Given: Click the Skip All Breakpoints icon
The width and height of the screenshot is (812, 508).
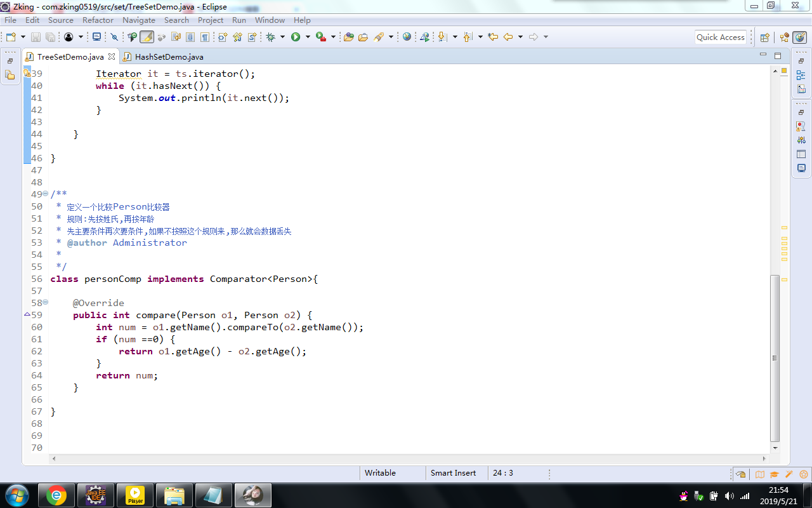Looking at the screenshot, I should point(115,37).
